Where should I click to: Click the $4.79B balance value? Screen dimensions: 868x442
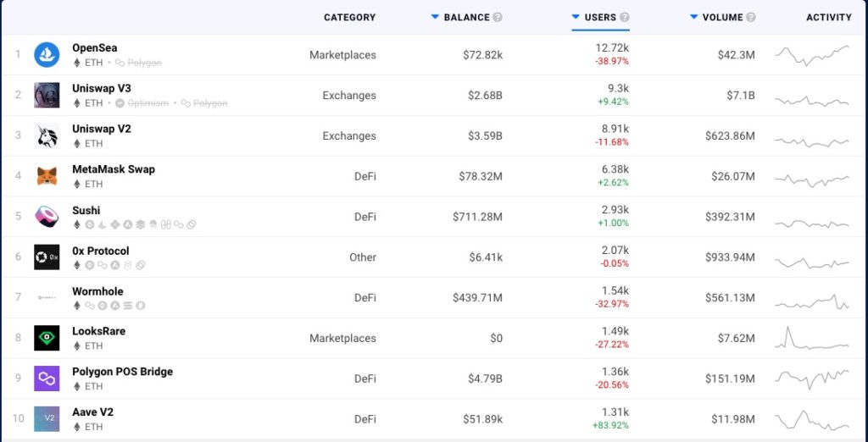click(x=485, y=378)
